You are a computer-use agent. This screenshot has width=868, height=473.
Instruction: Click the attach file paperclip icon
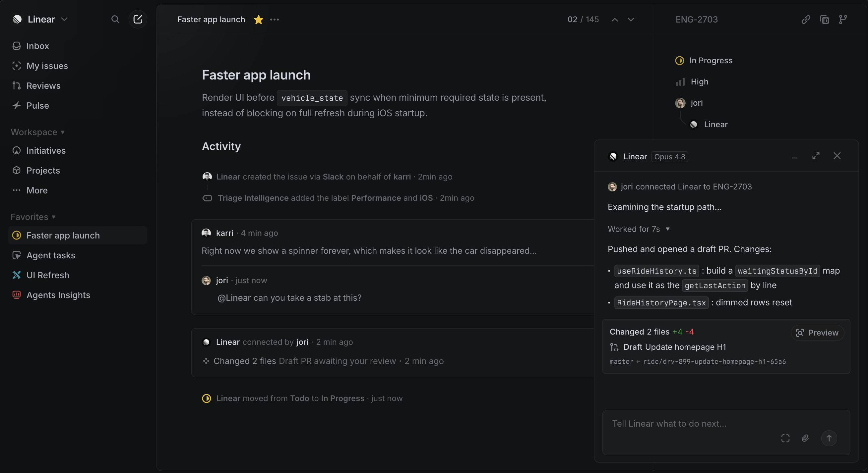[805, 438]
